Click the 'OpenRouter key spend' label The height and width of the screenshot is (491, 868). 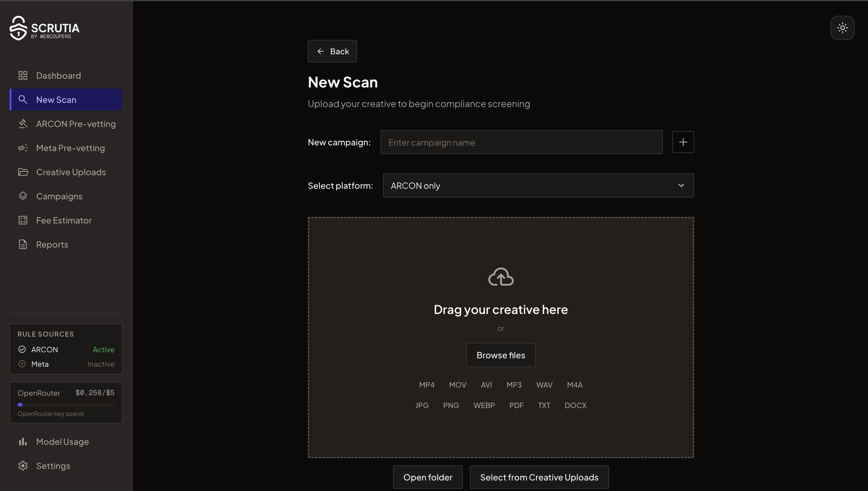(x=51, y=413)
